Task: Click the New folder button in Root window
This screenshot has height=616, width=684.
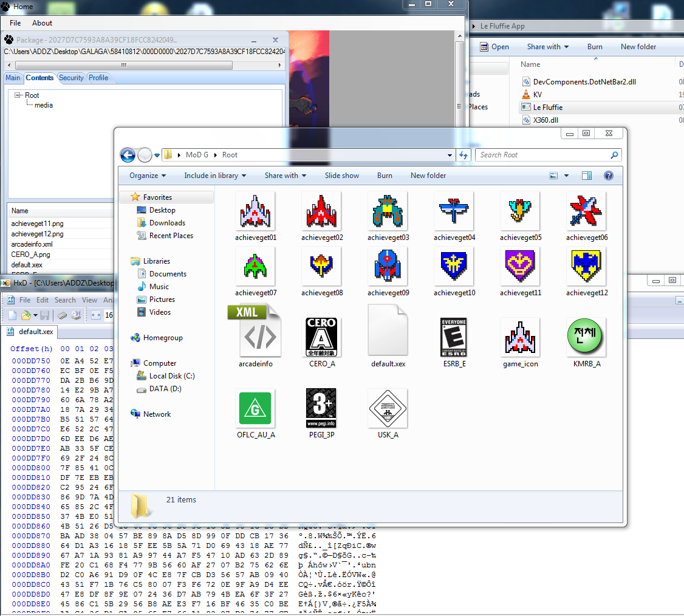Action: pyautogui.click(x=428, y=176)
